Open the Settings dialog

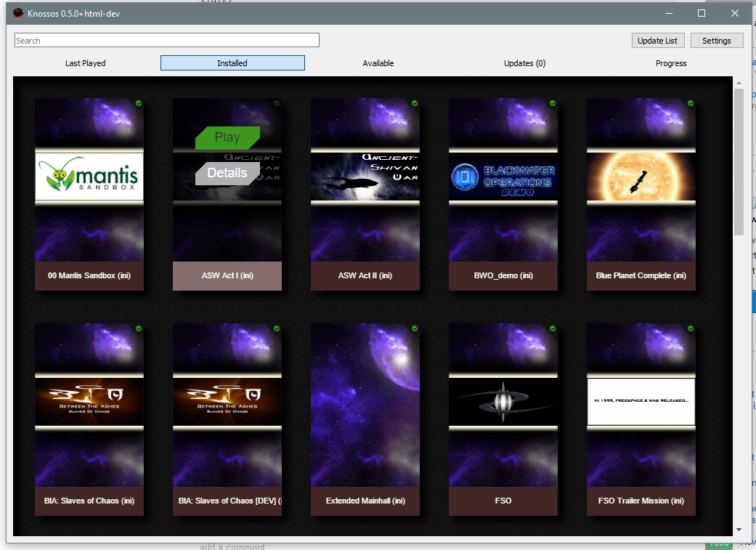(x=717, y=41)
